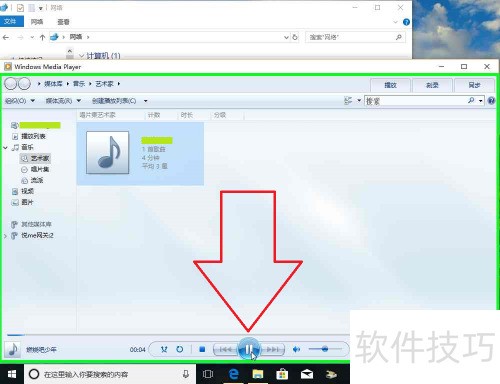Viewport: 500px width, 384px height.
Task: Open 查看 tab in Explorer window
Action: coord(63,22)
